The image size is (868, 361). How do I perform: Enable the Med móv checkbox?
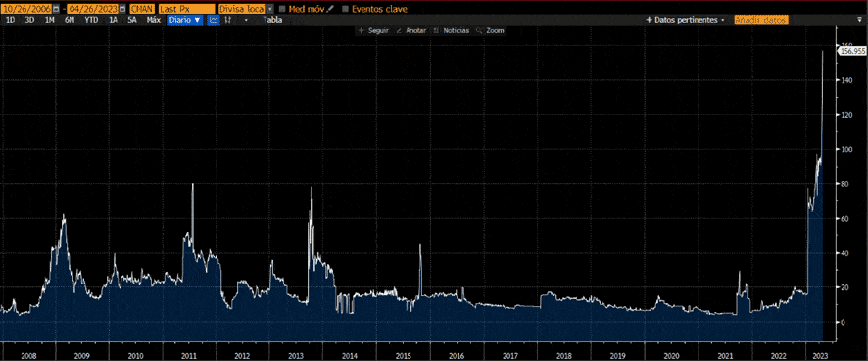282,9
